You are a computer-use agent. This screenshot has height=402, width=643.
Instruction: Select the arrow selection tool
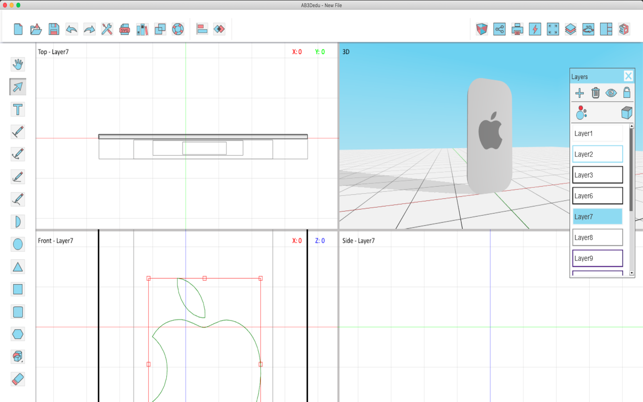18,87
